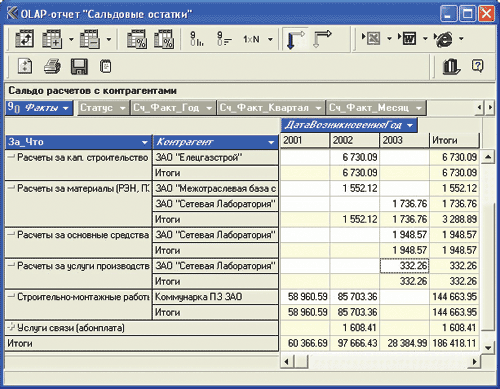Image resolution: width=500 pixels, height=389 pixels.
Task: Click the horizontal bar number format icon
Action: (x=224, y=39)
